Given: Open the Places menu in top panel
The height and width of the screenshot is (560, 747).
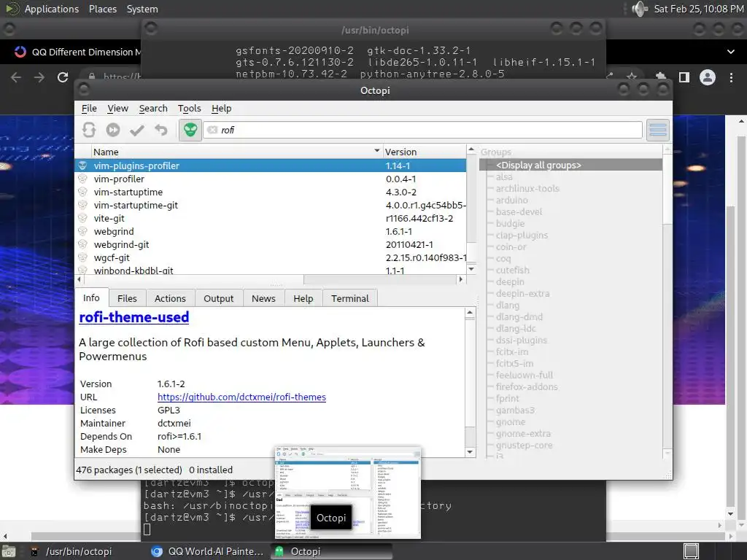Looking at the screenshot, I should click(x=102, y=9).
